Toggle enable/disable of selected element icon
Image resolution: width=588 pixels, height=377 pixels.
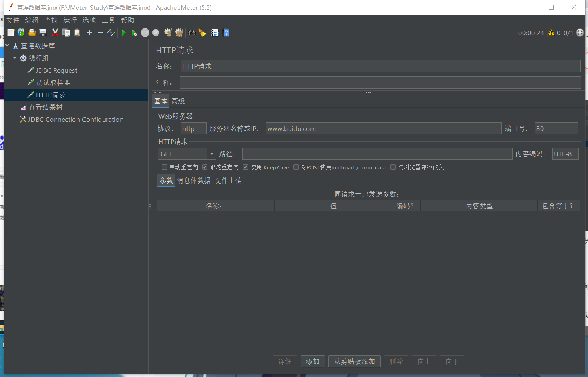click(111, 33)
